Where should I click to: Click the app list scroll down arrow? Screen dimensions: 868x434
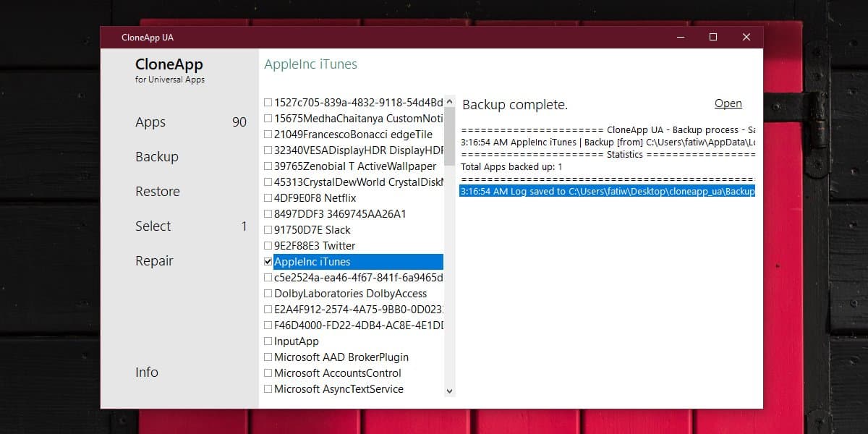(x=449, y=391)
